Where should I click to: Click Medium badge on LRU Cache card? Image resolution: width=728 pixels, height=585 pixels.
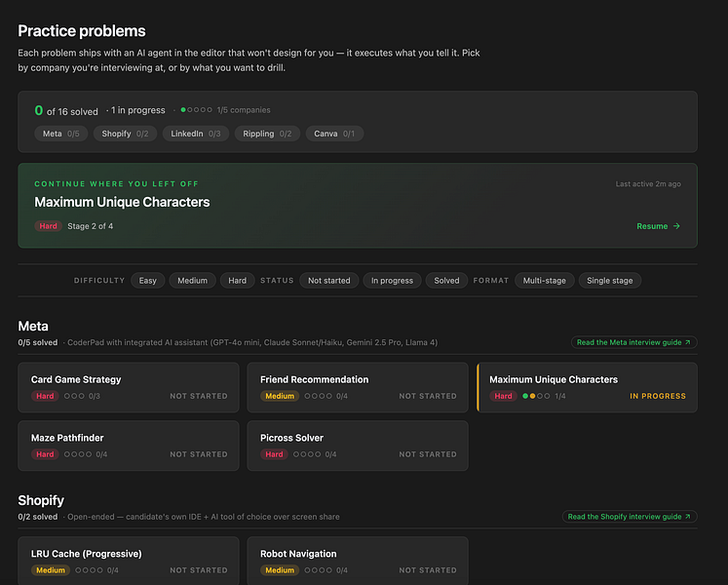click(x=51, y=570)
